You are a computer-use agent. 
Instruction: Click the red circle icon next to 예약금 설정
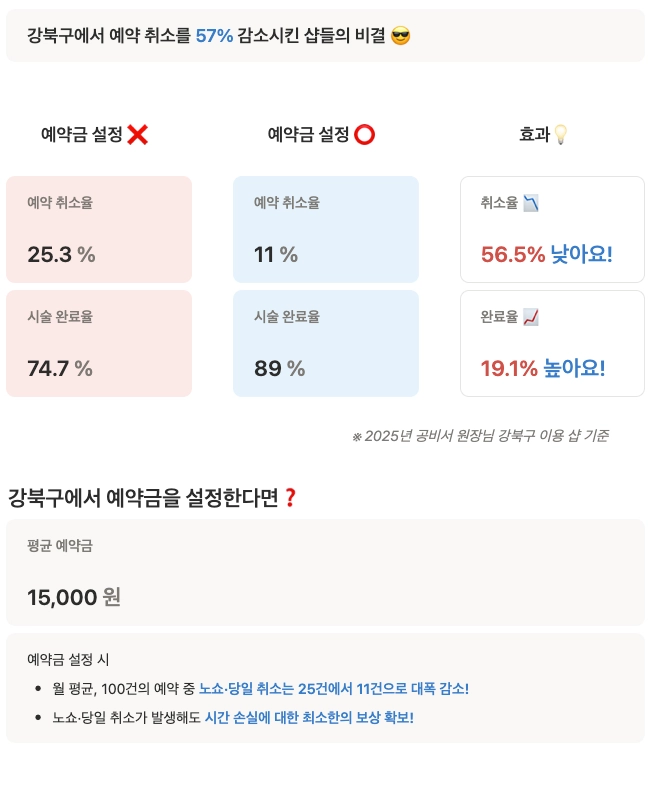(x=365, y=134)
